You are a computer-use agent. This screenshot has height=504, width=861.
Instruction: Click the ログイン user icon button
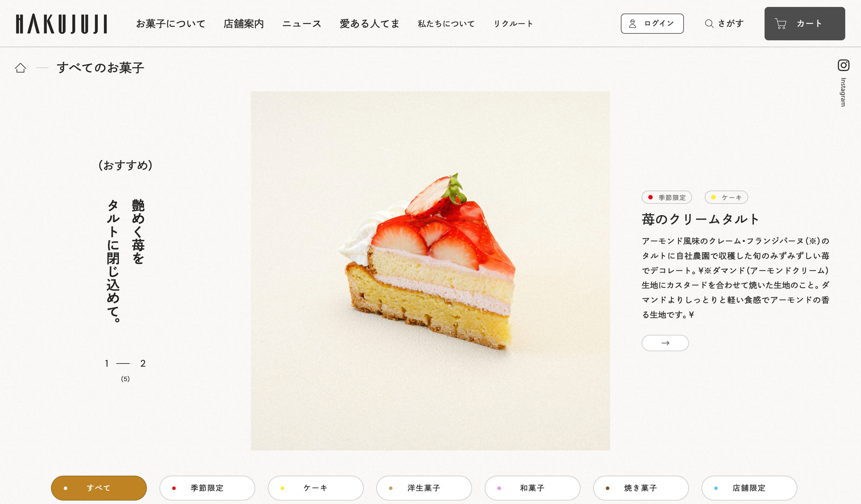click(652, 24)
